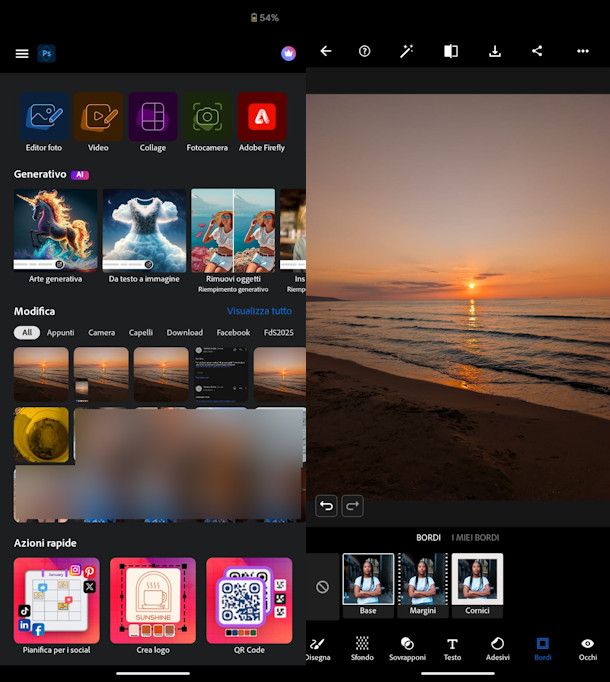Switch to the BORDI tab
610x682 pixels.
[429, 538]
